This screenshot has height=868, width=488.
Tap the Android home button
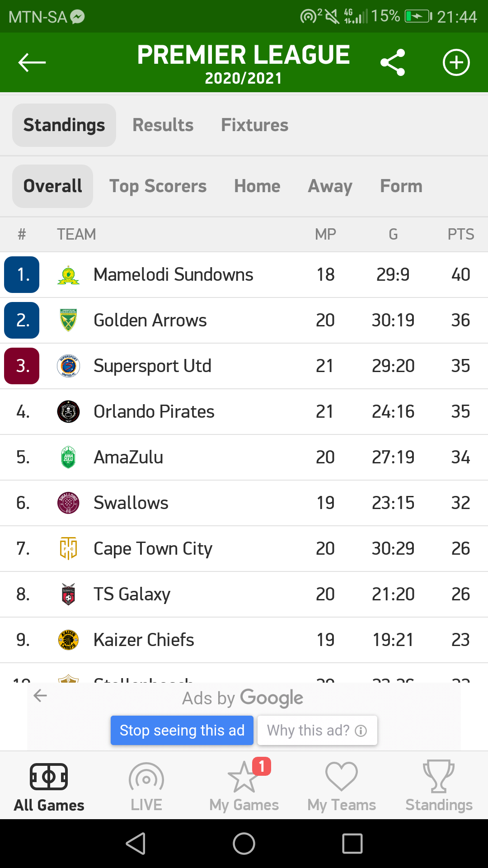[244, 844]
